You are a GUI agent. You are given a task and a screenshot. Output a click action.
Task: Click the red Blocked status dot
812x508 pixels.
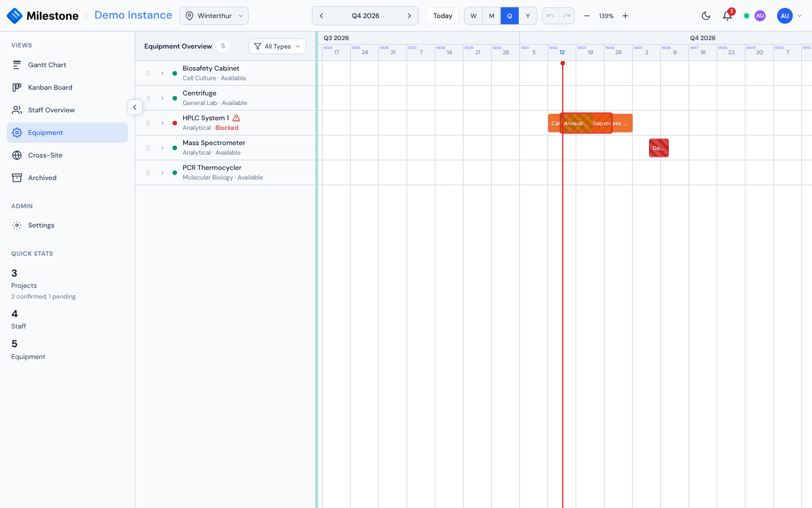coord(175,123)
